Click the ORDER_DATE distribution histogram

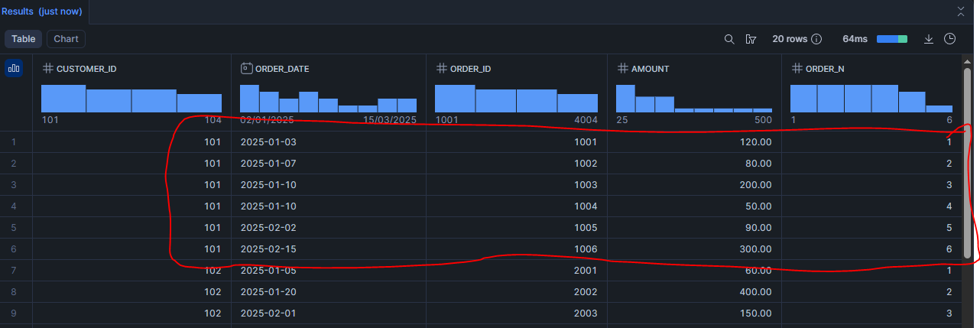coord(328,99)
